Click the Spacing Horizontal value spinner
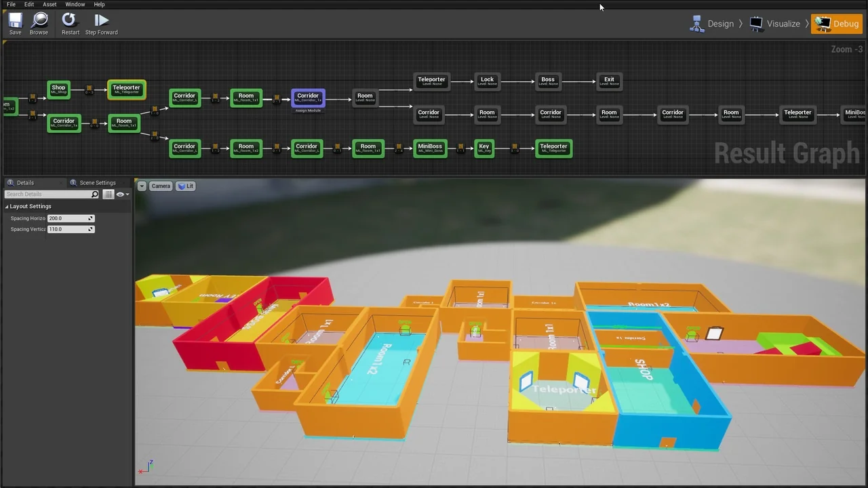 click(x=90, y=218)
